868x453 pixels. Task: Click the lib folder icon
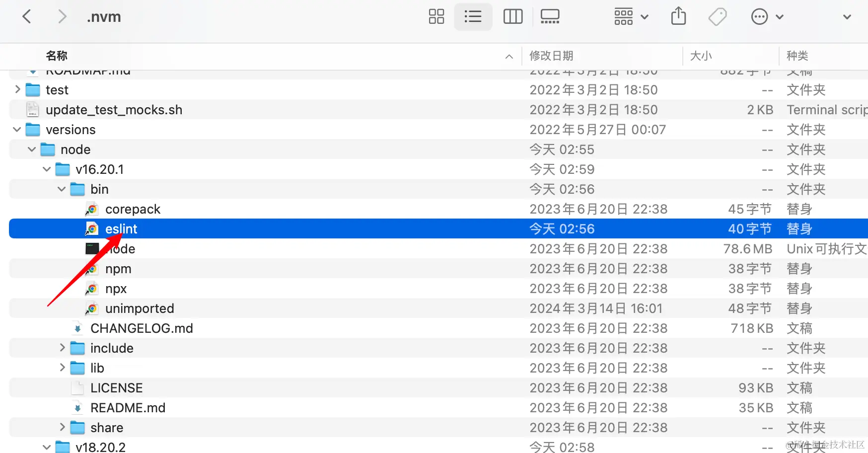[77, 368]
